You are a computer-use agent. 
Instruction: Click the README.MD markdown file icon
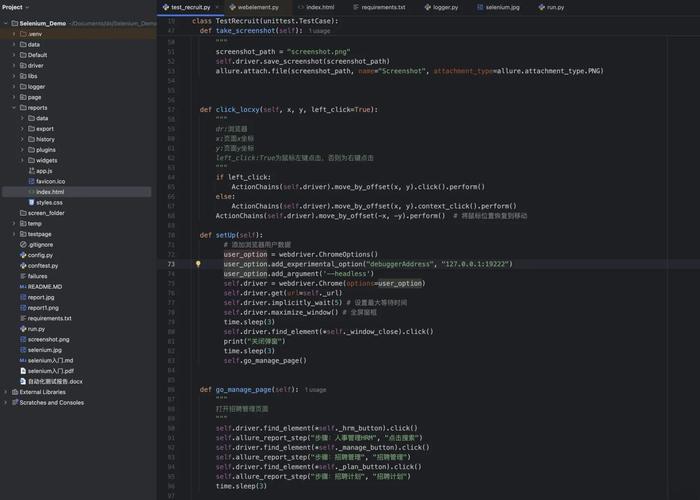pyautogui.click(x=22, y=286)
